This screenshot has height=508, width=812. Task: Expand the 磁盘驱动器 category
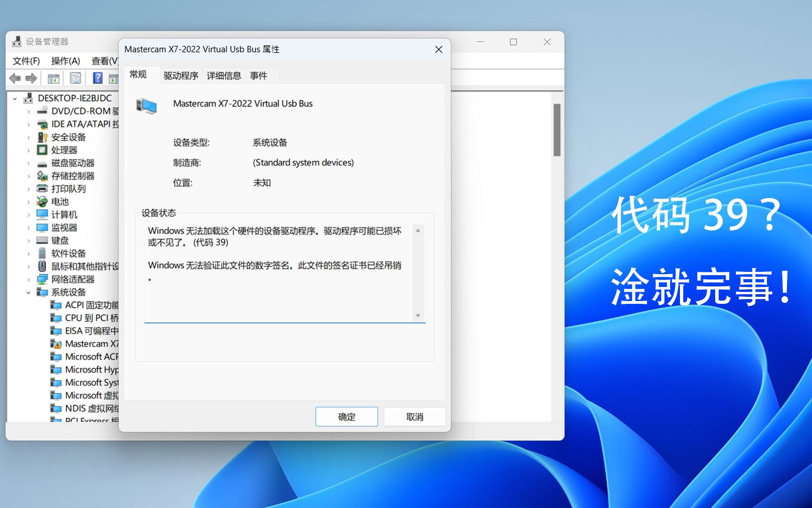click(x=28, y=163)
